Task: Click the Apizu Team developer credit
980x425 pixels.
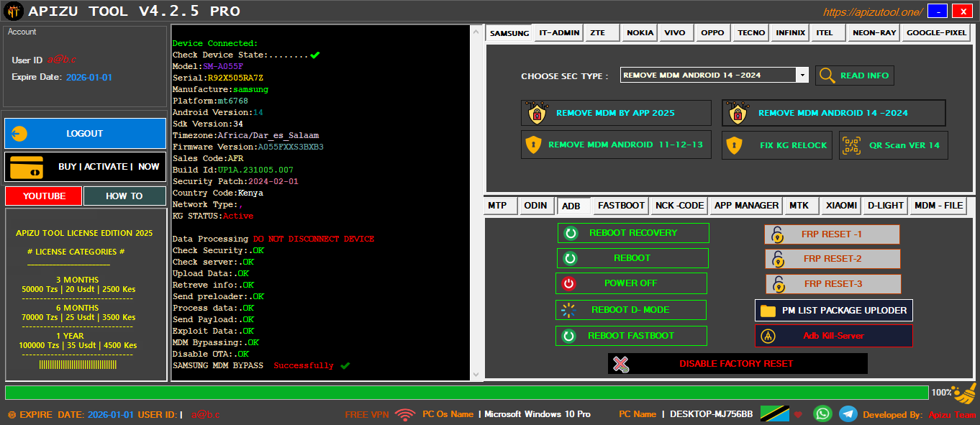Action: click(x=953, y=415)
